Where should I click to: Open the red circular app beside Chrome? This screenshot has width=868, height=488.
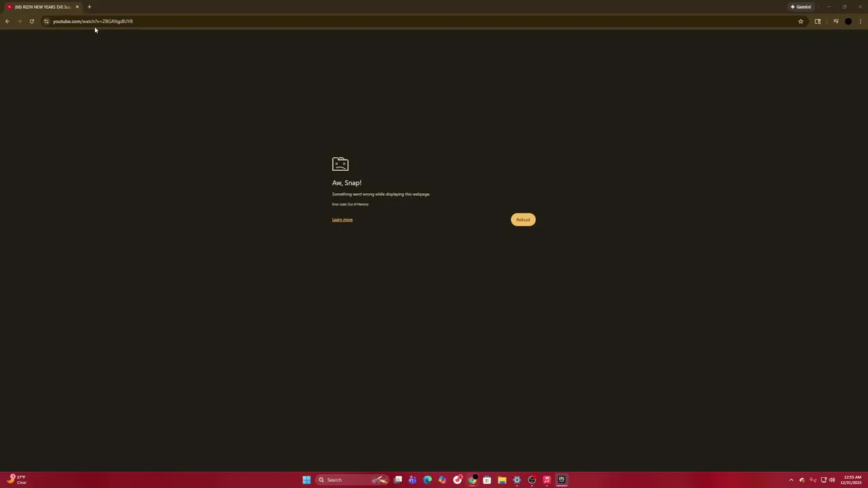458,480
